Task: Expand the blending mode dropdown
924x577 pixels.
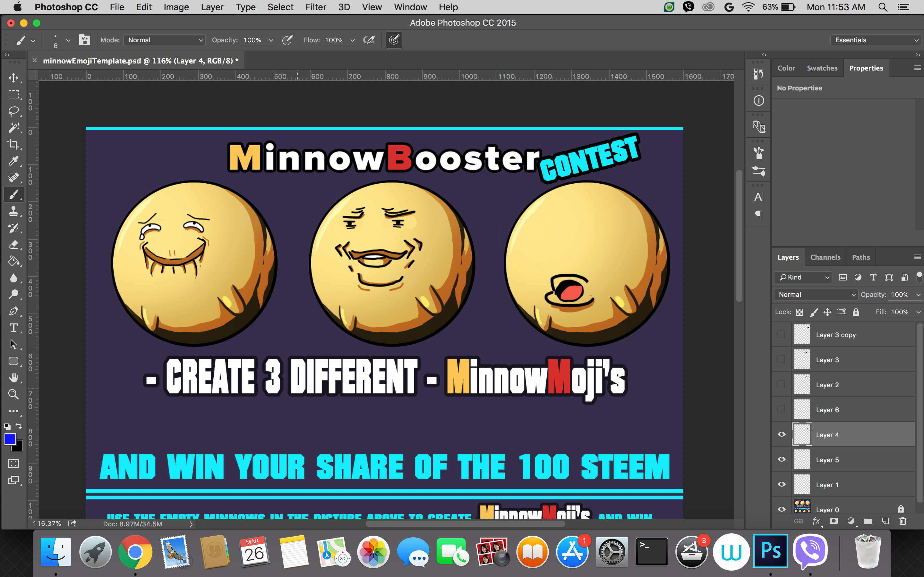Action: click(815, 295)
